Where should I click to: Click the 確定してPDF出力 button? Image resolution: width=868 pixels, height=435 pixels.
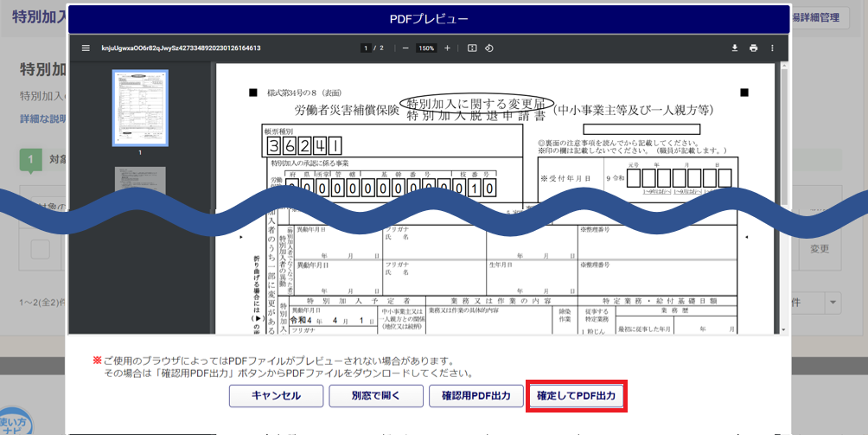[x=577, y=396]
